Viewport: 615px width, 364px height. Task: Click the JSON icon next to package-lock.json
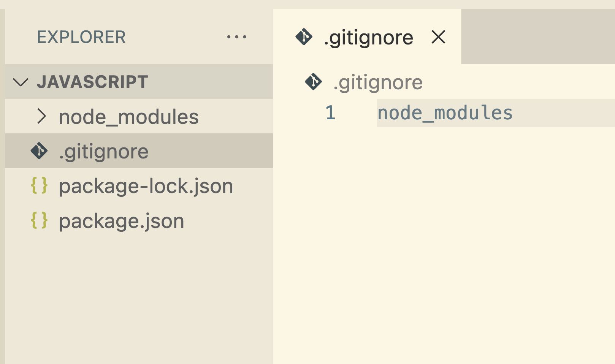point(38,186)
